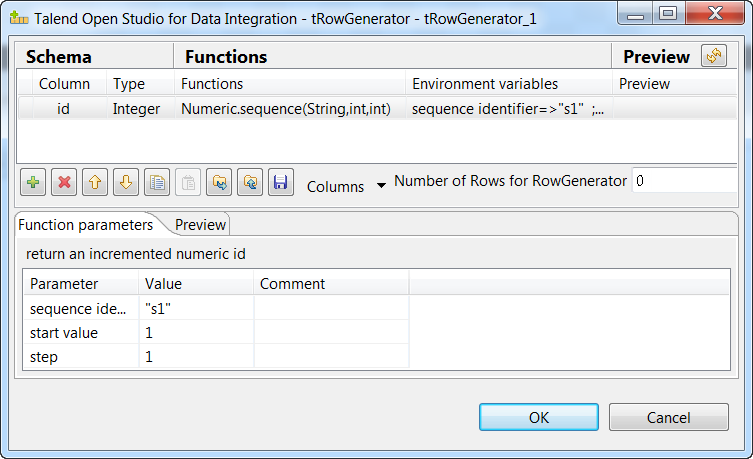Switch to the Function parameters tab

click(x=87, y=224)
